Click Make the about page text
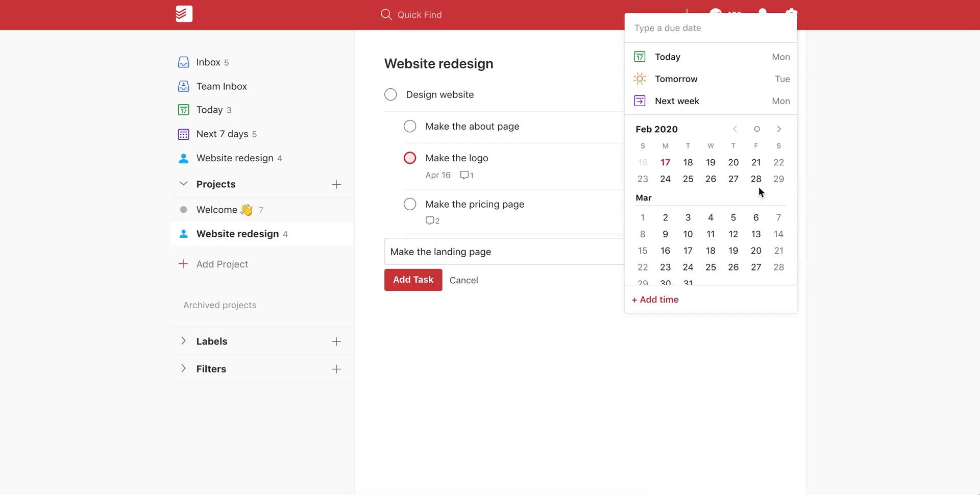 point(472,126)
